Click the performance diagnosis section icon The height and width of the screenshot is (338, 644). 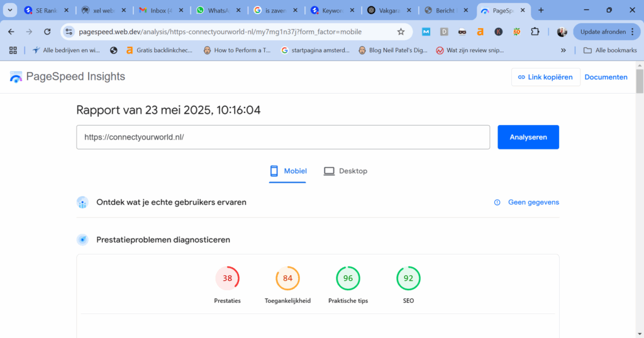(x=82, y=239)
